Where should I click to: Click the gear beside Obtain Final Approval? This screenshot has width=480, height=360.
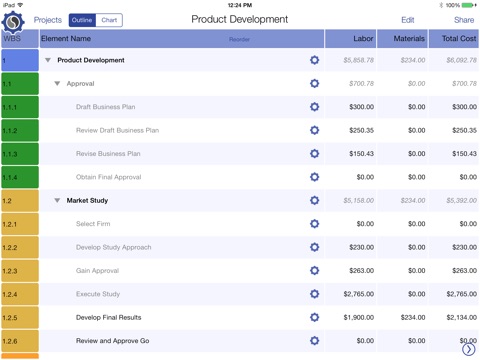314,177
